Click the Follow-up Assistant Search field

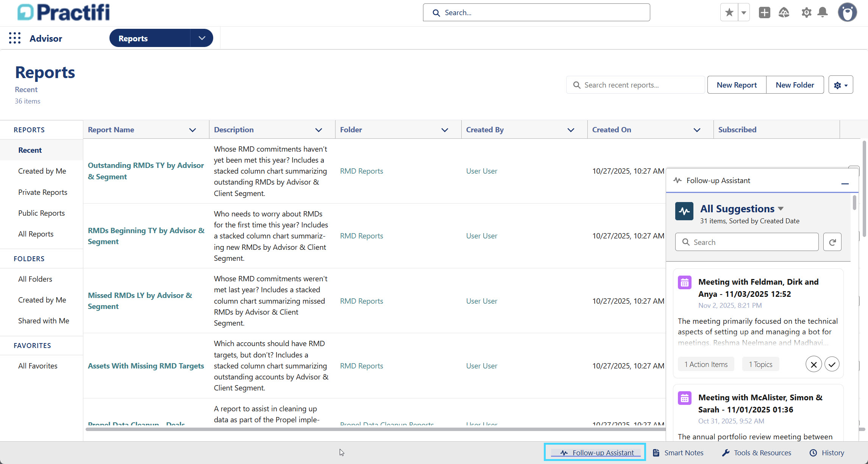coord(747,242)
